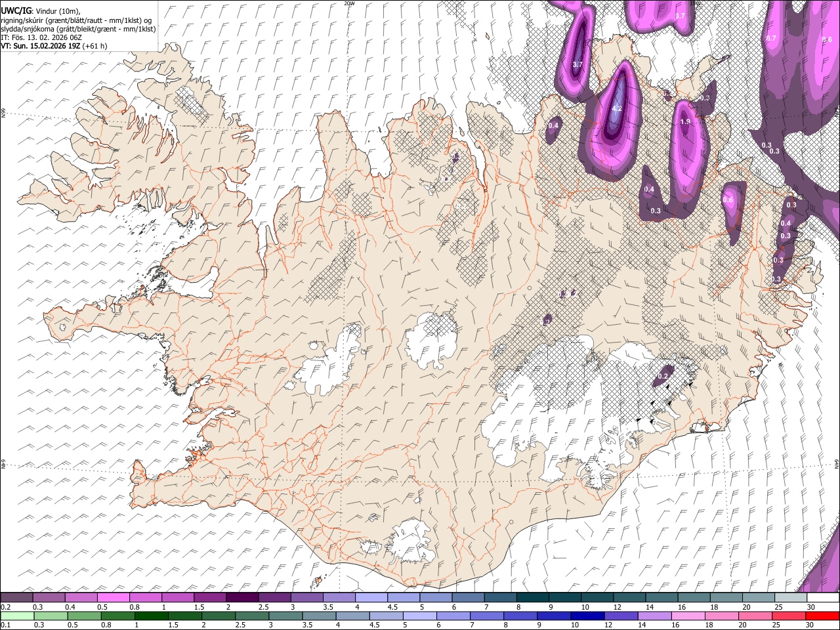The image size is (840, 630).
Task: Choose the light periwinkle 4 swatch in upper scale
Action: [371, 598]
